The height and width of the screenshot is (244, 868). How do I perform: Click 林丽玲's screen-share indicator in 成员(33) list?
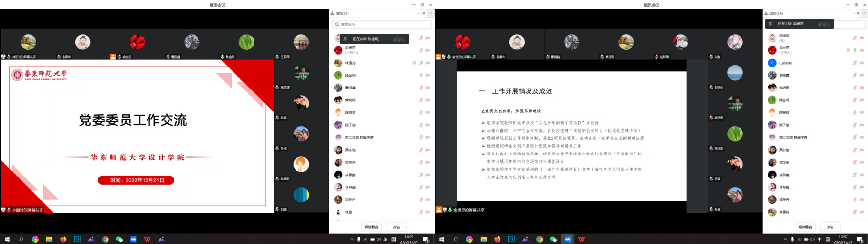414,63
